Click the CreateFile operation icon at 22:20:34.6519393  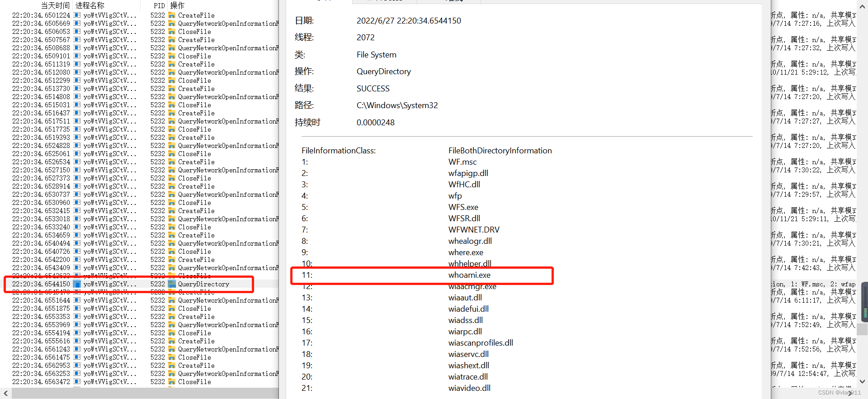172,138
